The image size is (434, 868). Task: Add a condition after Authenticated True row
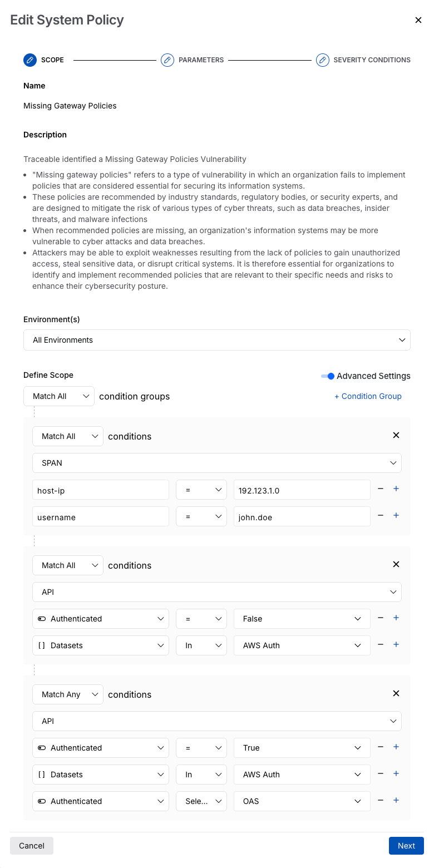pos(396,747)
